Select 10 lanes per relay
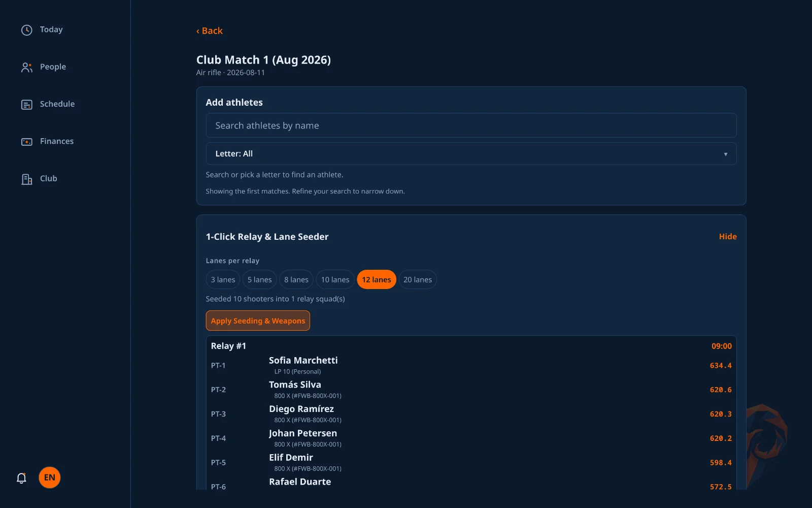This screenshot has width=812, height=508. tap(335, 279)
